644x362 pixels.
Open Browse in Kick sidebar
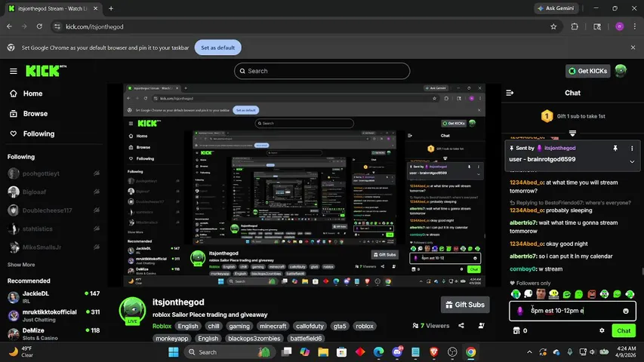[x=35, y=114]
